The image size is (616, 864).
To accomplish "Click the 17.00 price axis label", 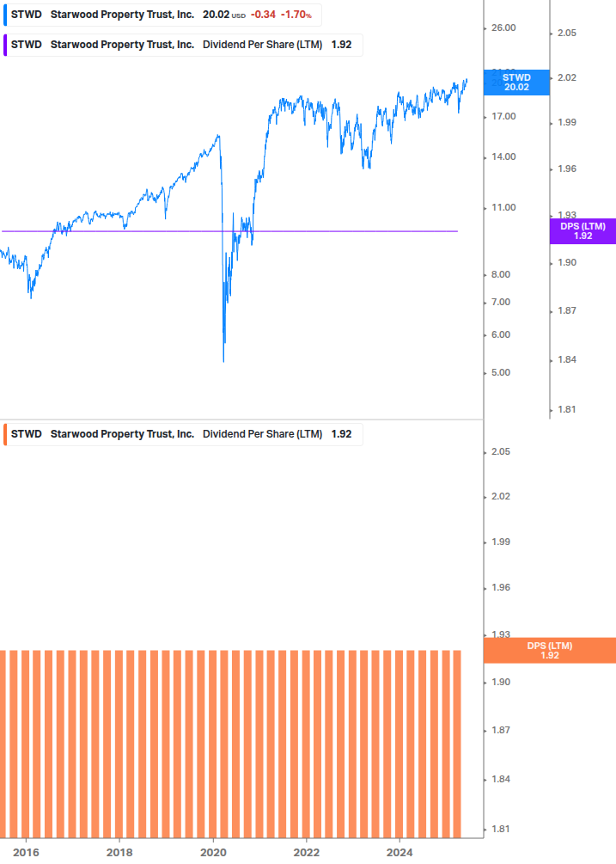I will [503, 116].
